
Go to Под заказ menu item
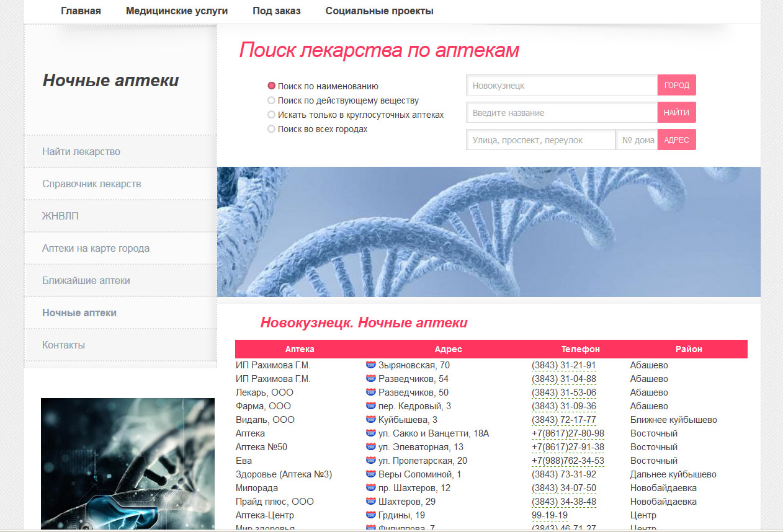[277, 11]
